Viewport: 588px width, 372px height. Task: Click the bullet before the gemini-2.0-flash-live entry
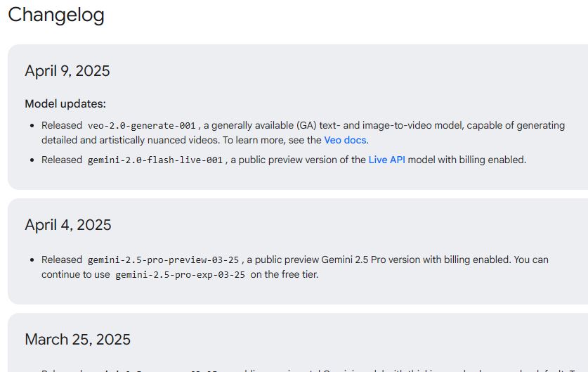click(x=32, y=160)
